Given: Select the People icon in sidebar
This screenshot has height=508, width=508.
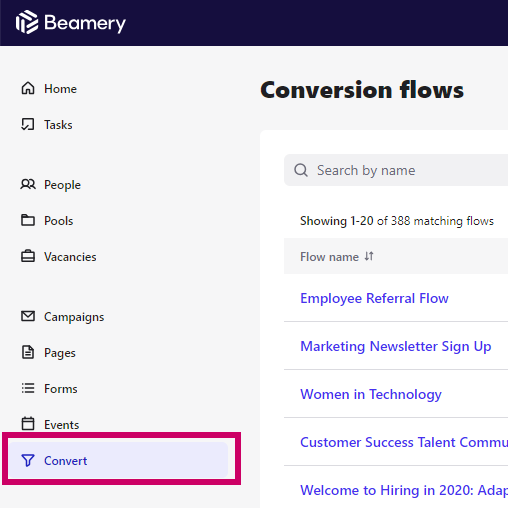Looking at the screenshot, I should (x=28, y=184).
